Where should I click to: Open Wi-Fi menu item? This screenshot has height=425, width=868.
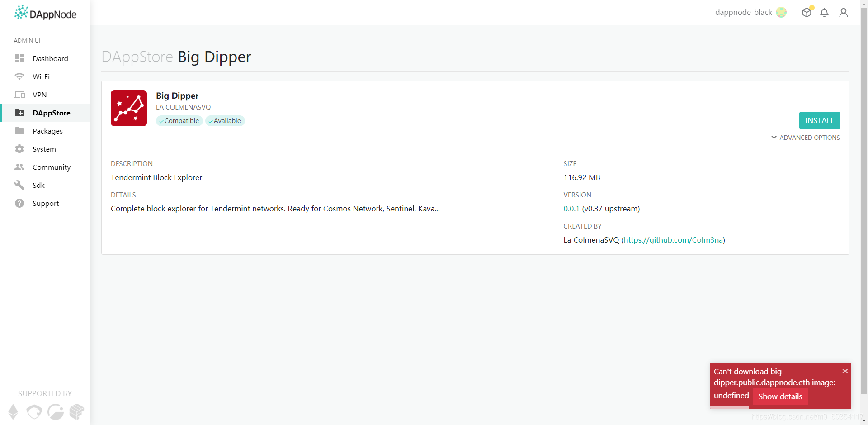(45, 76)
